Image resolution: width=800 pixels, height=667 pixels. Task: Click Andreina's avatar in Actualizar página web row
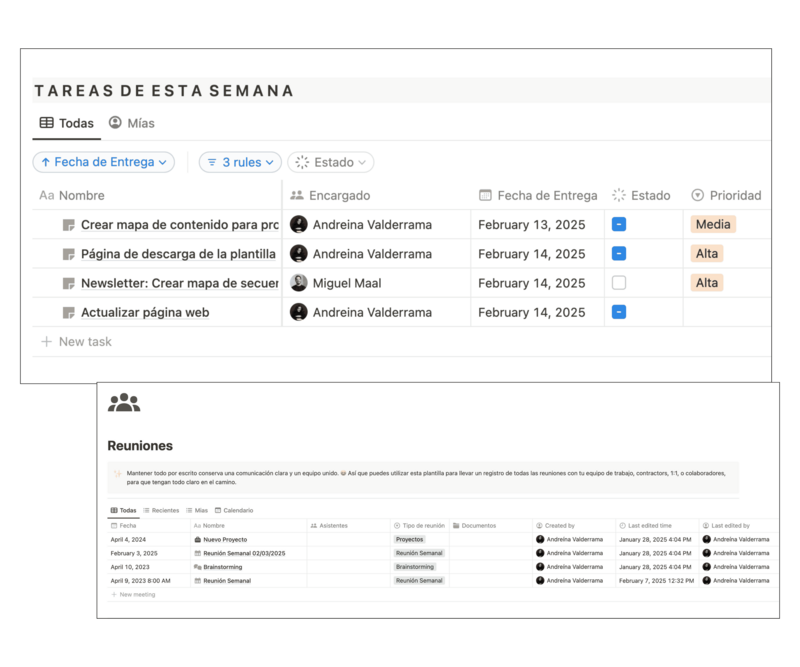pyautogui.click(x=298, y=312)
